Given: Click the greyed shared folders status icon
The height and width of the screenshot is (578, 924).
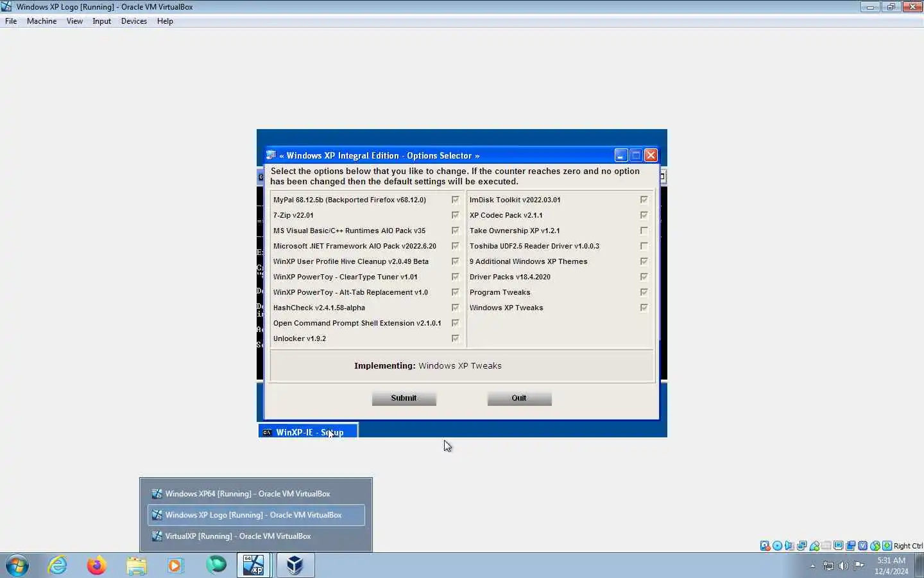Looking at the screenshot, I should tap(826, 546).
